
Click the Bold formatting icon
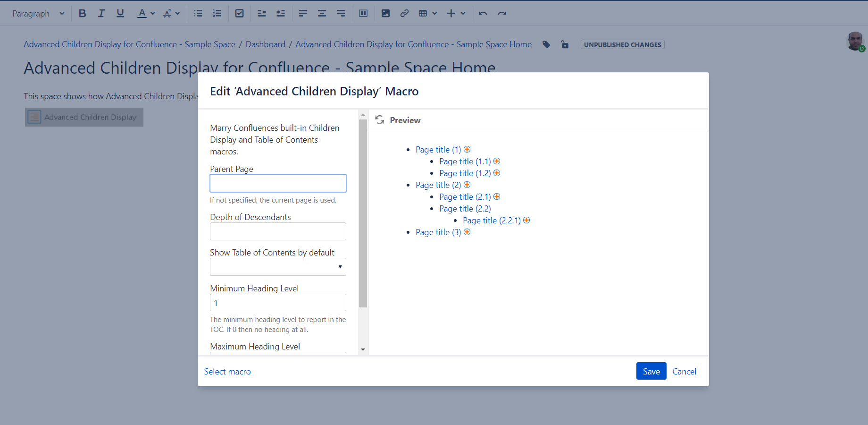pyautogui.click(x=82, y=13)
